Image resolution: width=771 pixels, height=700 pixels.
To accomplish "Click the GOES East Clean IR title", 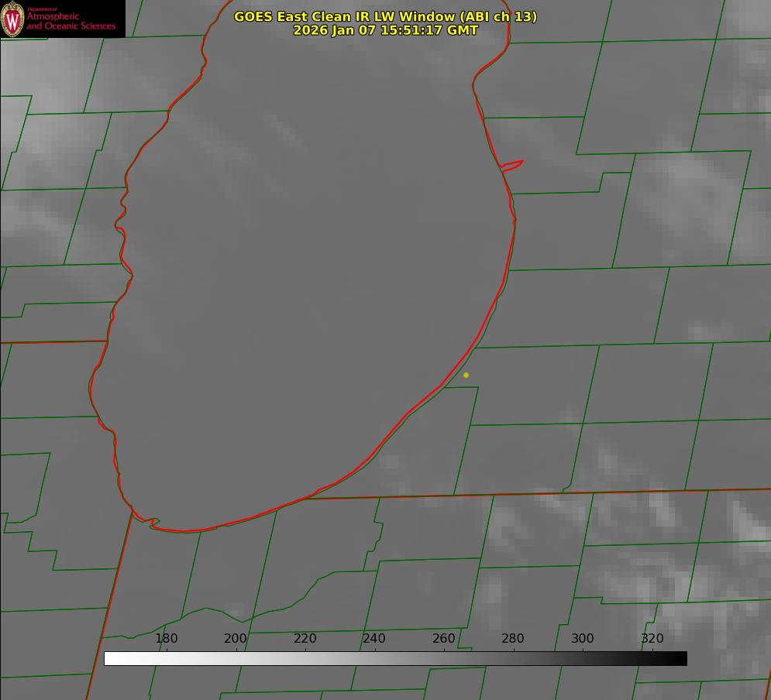I will click(386, 16).
